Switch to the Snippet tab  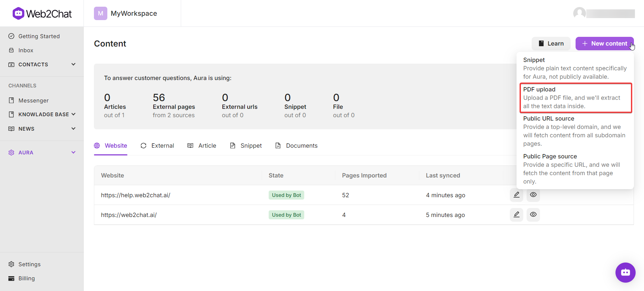click(246, 146)
